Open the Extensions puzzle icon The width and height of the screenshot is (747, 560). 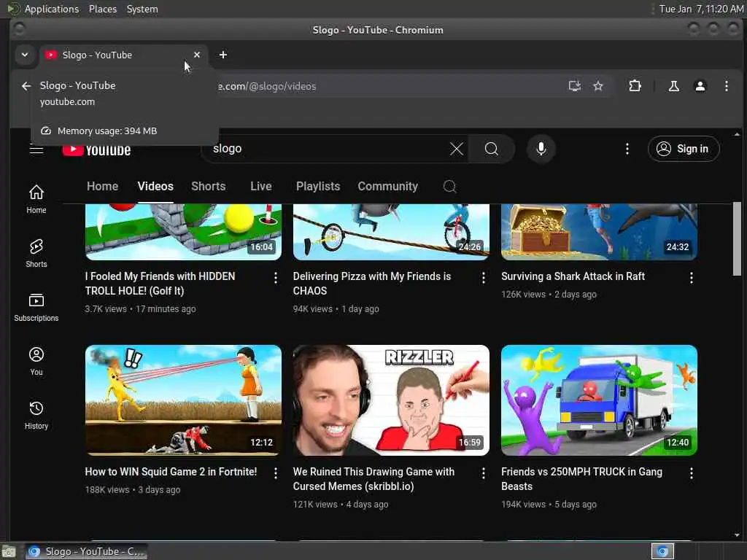(x=635, y=86)
